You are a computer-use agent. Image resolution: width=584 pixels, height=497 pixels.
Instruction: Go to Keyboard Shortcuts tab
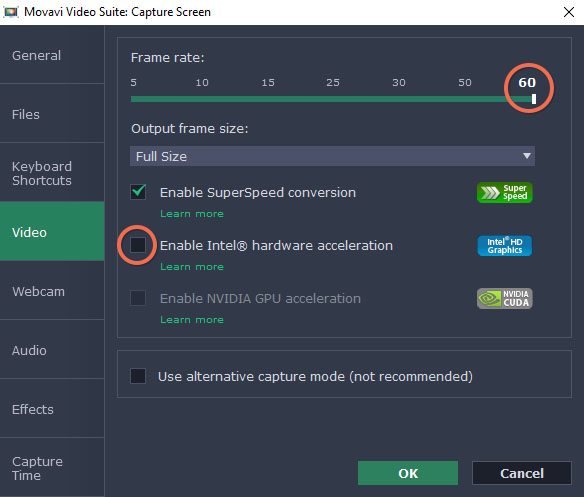point(52,173)
